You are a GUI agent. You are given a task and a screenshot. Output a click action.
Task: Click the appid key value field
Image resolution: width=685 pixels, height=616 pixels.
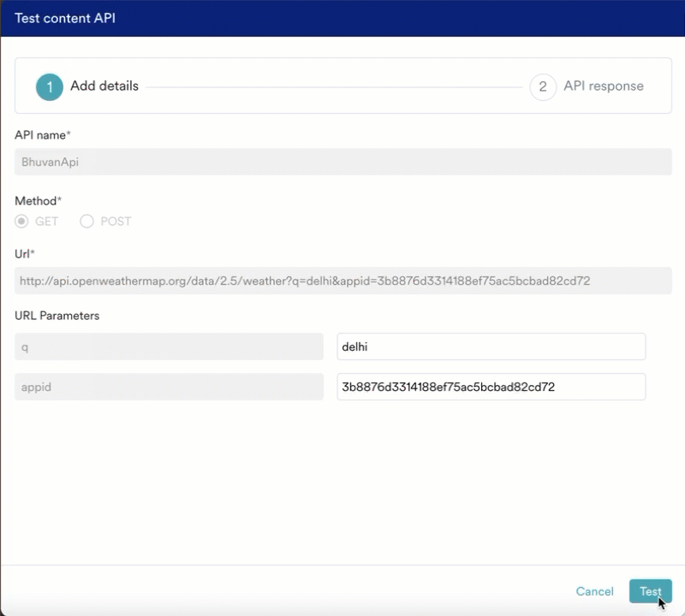[491, 387]
